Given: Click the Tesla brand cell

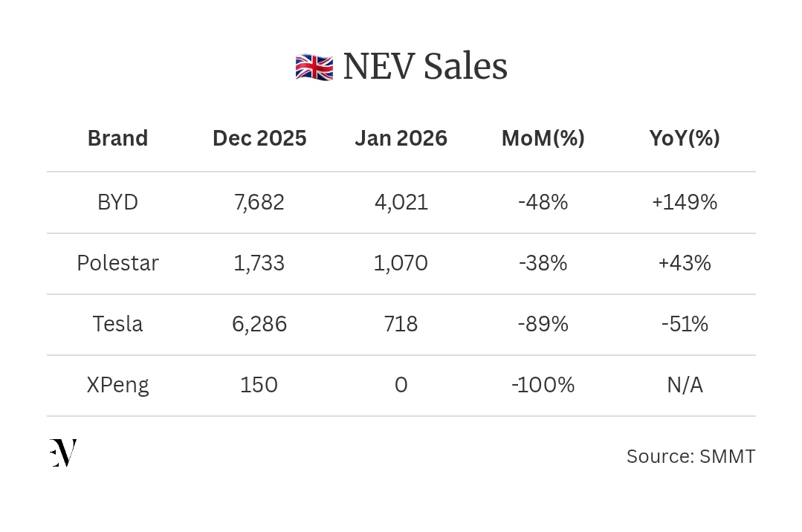Looking at the screenshot, I should pos(117,324).
